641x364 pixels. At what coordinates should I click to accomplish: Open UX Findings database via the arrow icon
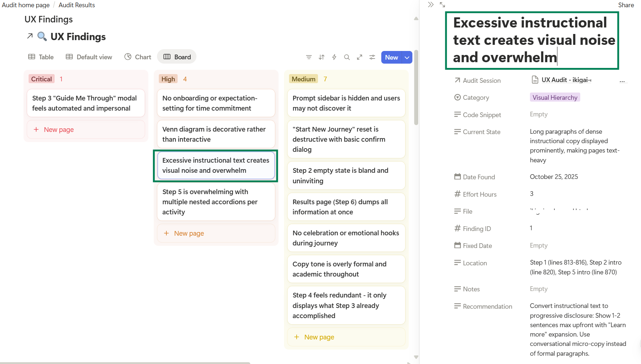tap(30, 37)
